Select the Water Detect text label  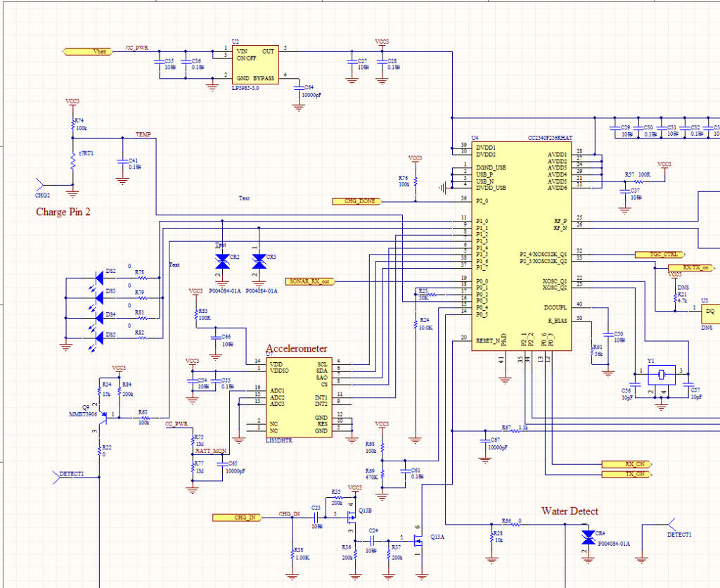(x=570, y=511)
